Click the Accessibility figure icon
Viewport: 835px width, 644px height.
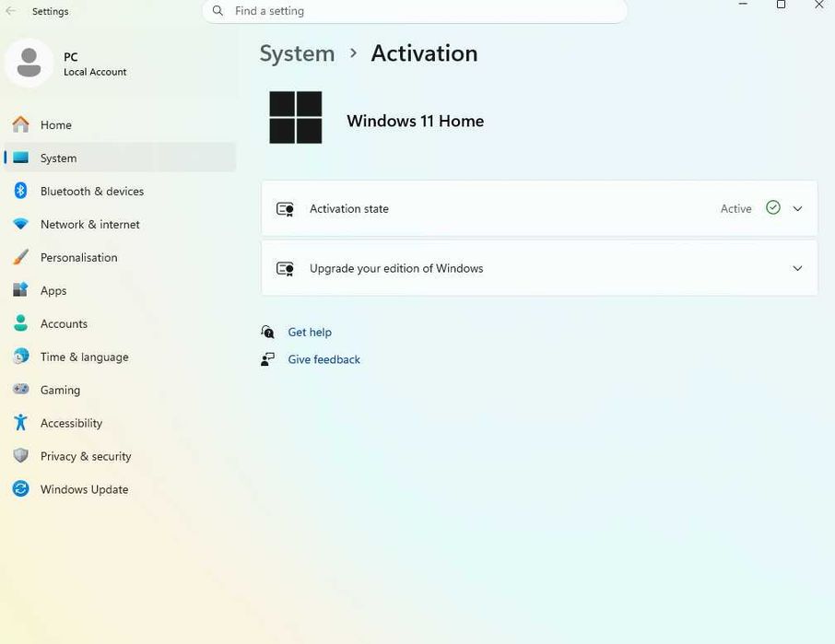(21, 423)
